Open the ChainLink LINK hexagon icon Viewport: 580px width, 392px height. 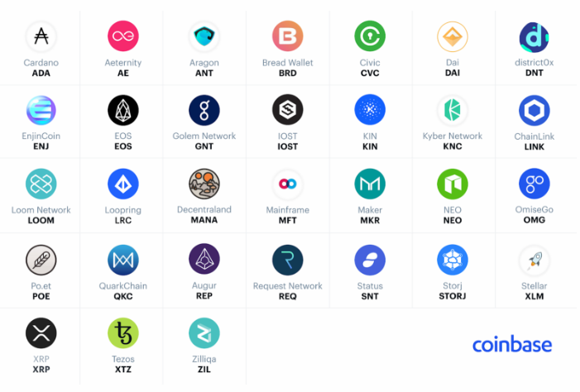click(534, 110)
